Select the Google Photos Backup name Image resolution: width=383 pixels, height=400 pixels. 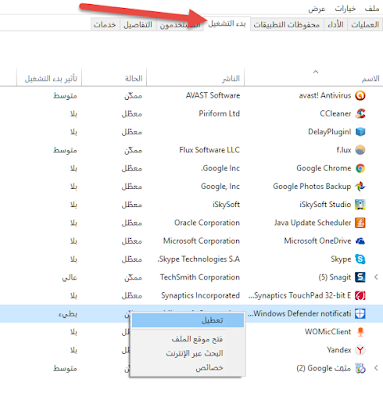[312, 186]
